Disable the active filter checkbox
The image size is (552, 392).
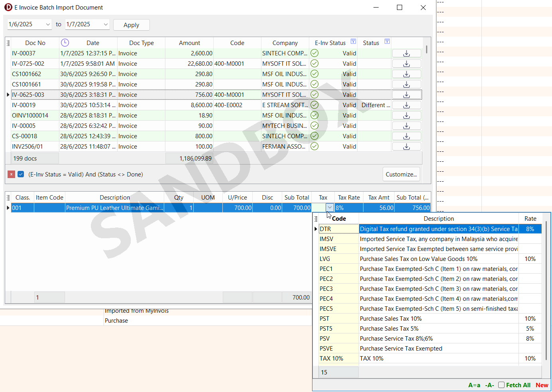click(x=21, y=174)
